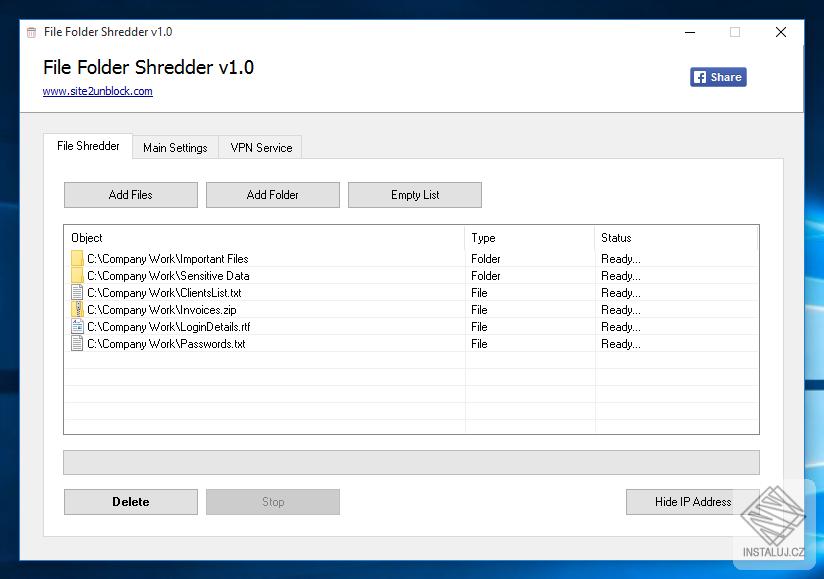Switch to the Main Settings tab
Viewport: 824px width, 579px height.
pyautogui.click(x=175, y=147)
